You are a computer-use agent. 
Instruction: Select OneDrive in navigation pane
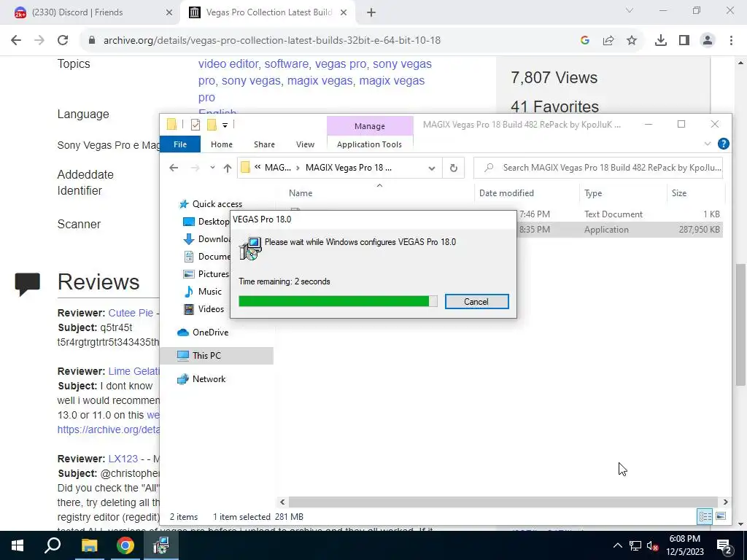click(210, 332)
